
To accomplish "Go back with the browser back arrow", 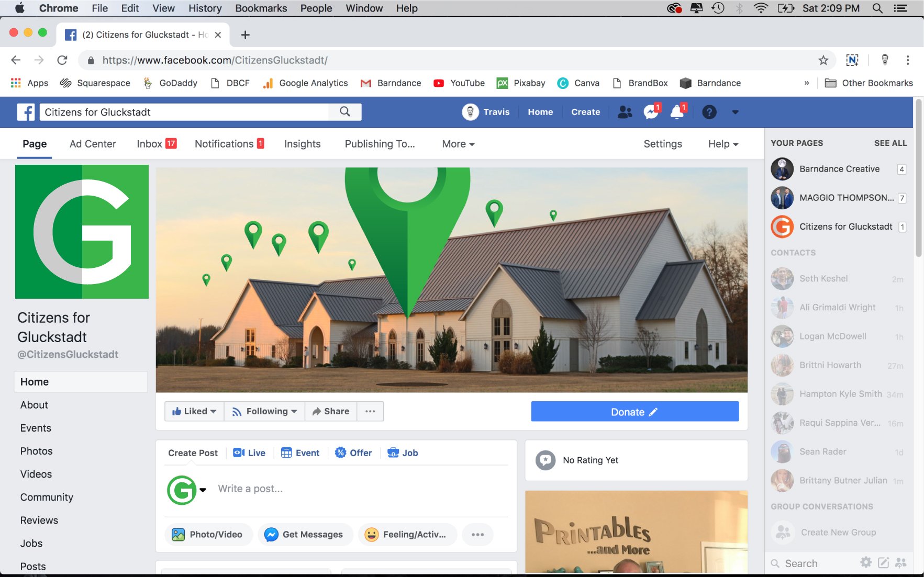I will pos(16,60).
